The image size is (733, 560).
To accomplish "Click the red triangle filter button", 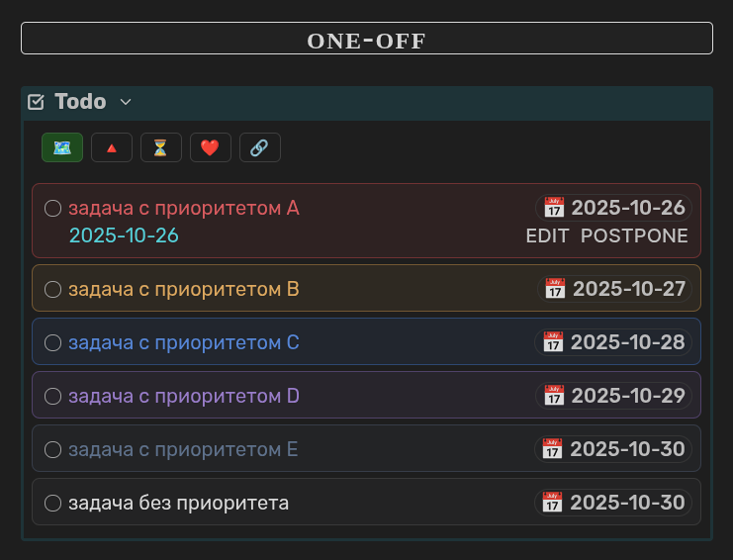I will [112, 147].
